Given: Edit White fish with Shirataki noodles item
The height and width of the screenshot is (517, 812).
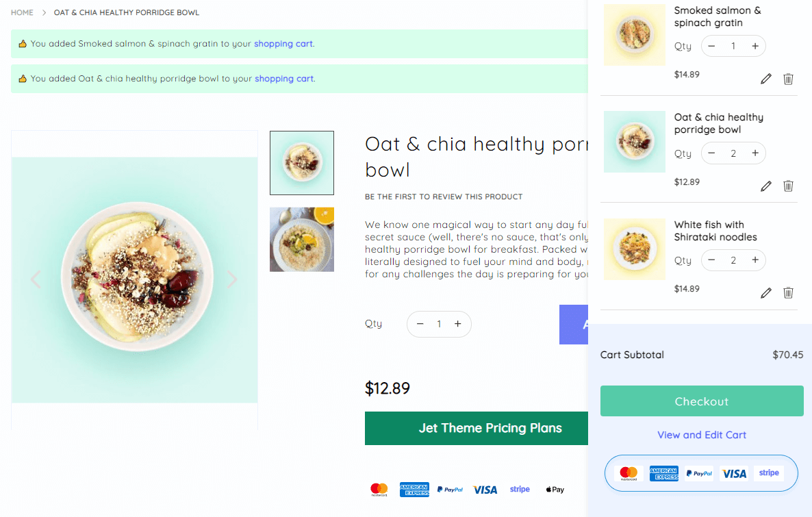Looking at the screenshot, I should point(766,293).
